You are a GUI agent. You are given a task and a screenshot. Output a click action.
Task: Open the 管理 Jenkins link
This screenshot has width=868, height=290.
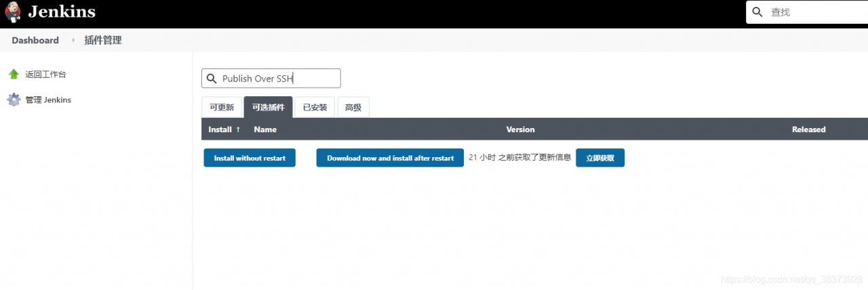coord(48,100)
